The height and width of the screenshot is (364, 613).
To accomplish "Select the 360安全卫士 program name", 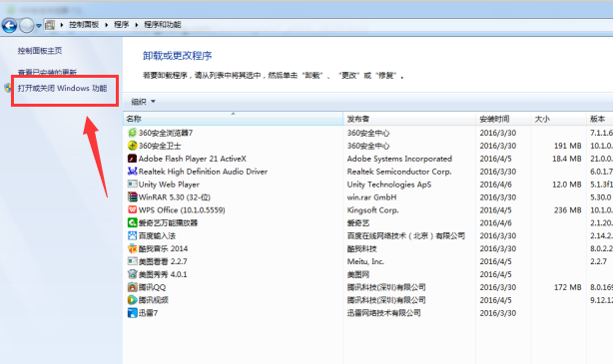I will click(x=160, y=146).
